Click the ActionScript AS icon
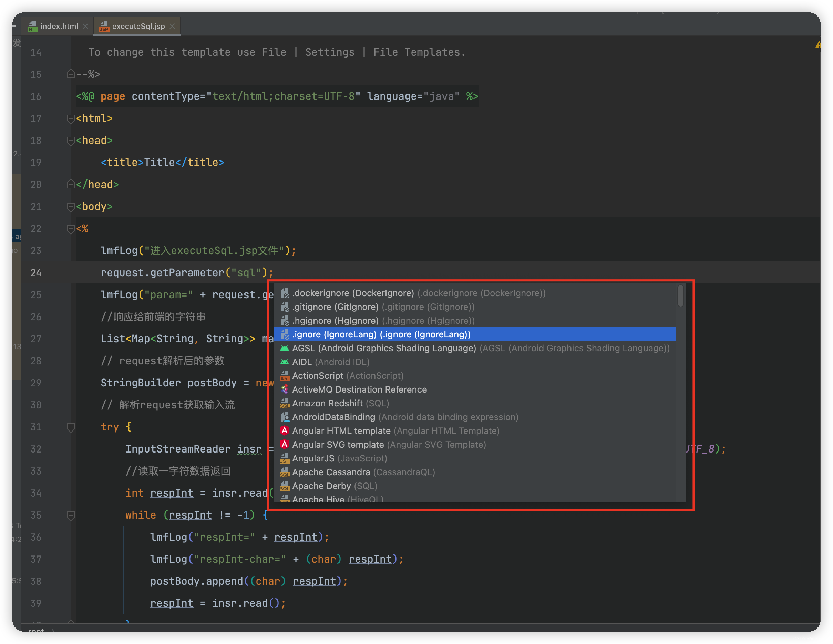 [x=285, y=376]
